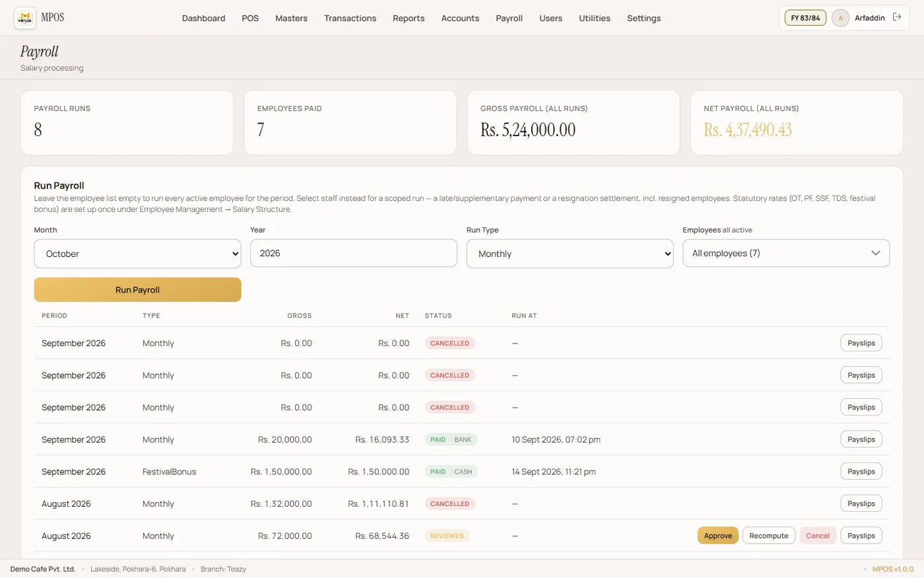Click Gross Payroll total Rs. 5,24,000.00

point(528,130)
